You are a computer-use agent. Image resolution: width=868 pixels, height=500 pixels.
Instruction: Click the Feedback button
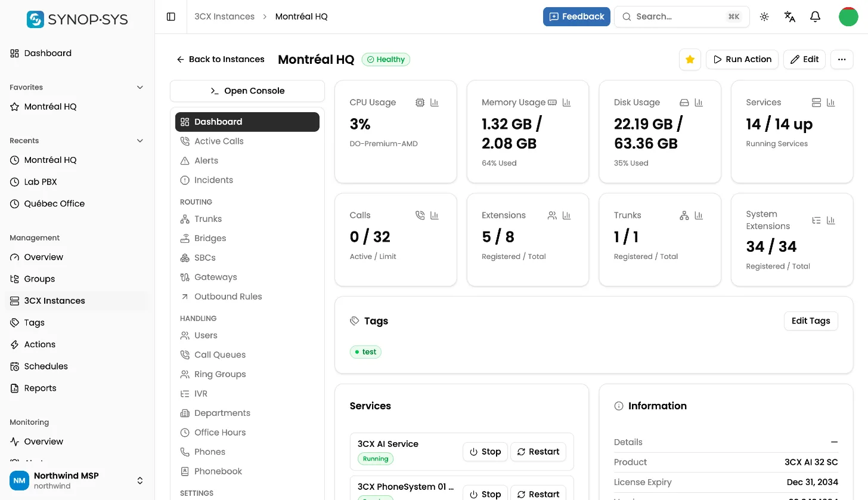coord(576,17)
